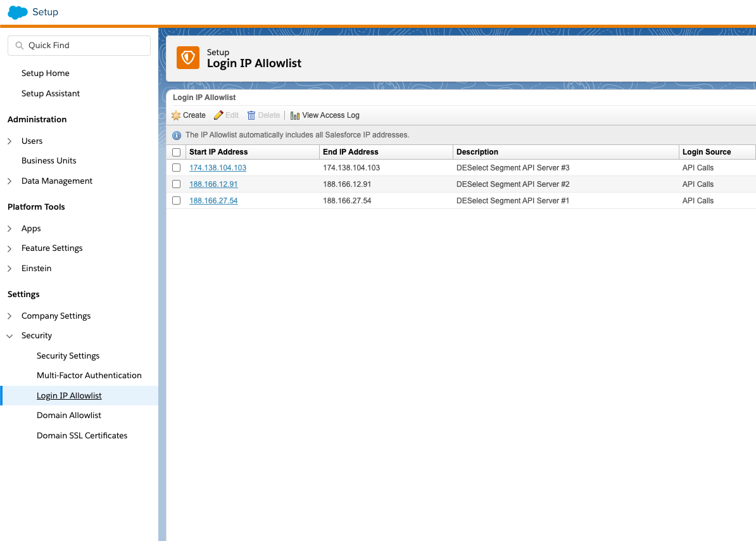Click API Calls in the 188.166.27.54 row

pyautogui.click(x=698, y=201)
